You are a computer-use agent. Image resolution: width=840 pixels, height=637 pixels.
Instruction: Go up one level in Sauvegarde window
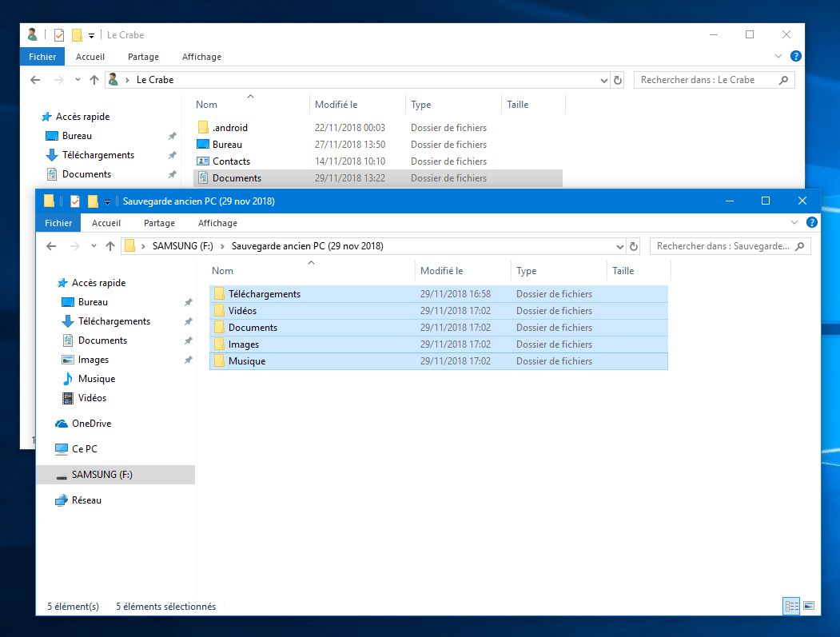[x=110, y=246]
